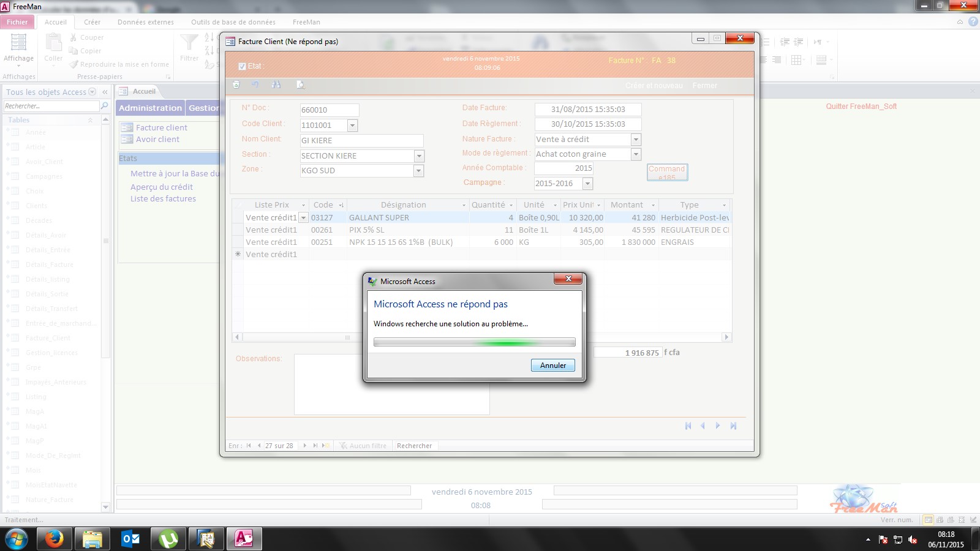The width and height of the screenshot is (980, 551).
Task: Go to previous invoice blue arrow
Action: (x=703, y=425)
